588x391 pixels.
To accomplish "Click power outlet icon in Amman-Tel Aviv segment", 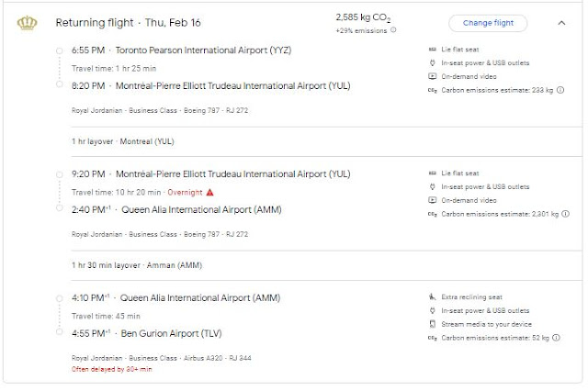I will [433, 311].
